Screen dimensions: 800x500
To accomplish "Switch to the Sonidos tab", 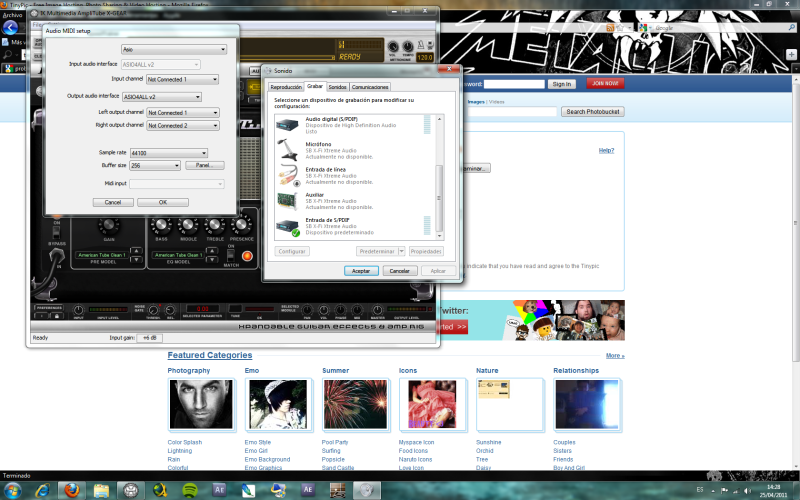I will tap(337, 87).
